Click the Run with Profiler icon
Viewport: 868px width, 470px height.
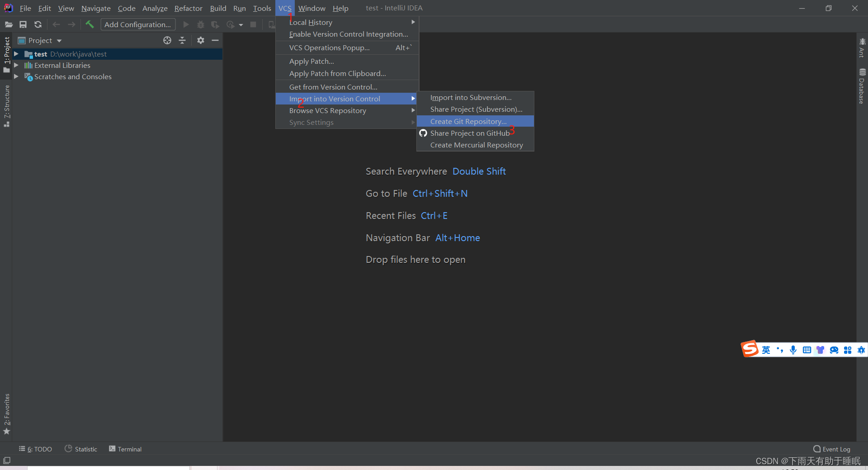click(x=231, y=24)
